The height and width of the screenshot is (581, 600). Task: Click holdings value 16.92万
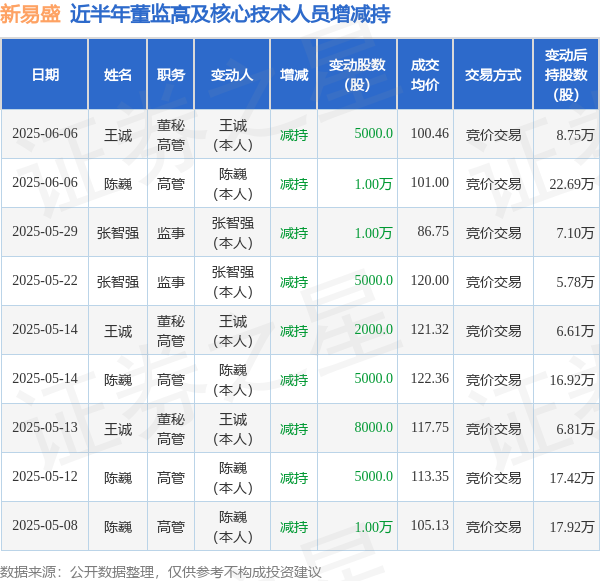tap(572, 380)
